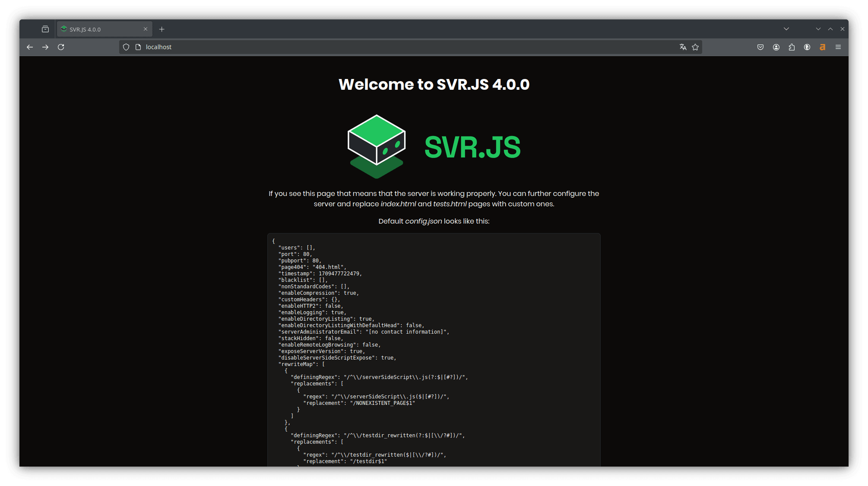Image resolution: width=868 pixels, height=486 pixels.
Task: Click the "enableDirectoryListing": true line
Action: (x=326, y=319)
